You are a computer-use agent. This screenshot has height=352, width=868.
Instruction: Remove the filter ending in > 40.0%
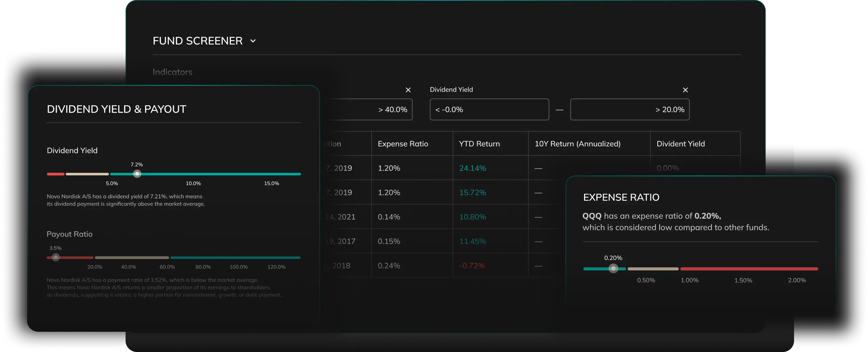tap(408, 90)
